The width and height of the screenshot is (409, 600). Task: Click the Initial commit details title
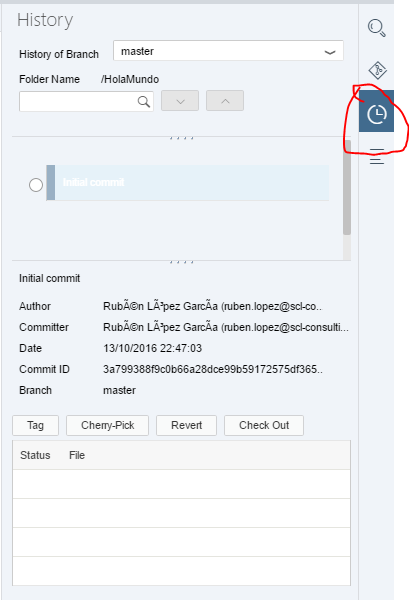(50, 278)
